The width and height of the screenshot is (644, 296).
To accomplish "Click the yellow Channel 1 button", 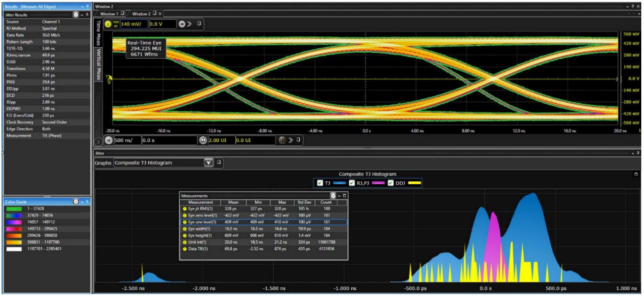I will point(108,24).
